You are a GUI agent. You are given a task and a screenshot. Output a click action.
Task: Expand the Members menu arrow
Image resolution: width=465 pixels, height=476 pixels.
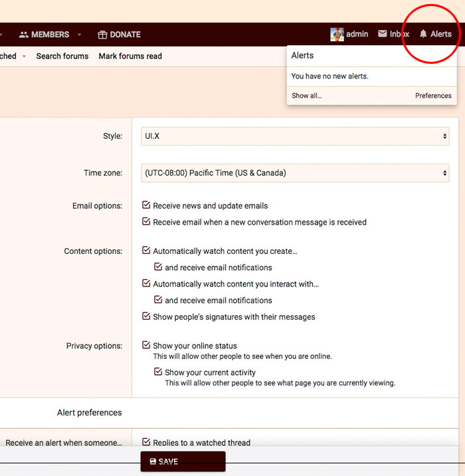(80, 35)
